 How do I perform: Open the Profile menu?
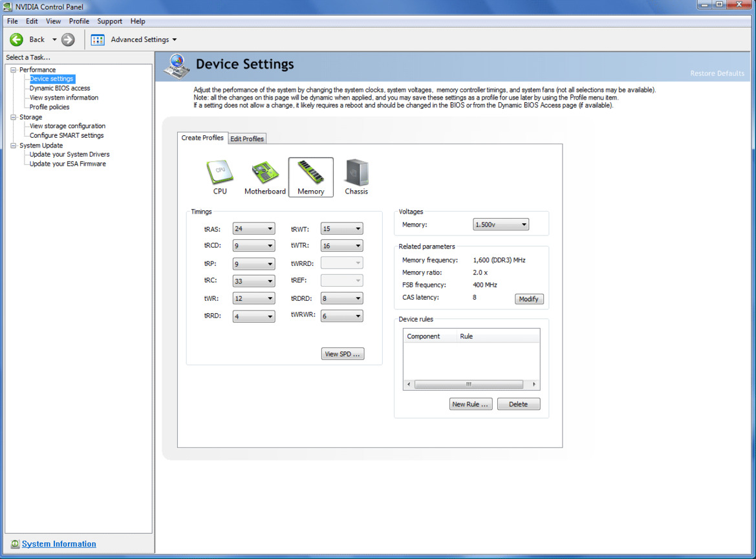(79, 21)
